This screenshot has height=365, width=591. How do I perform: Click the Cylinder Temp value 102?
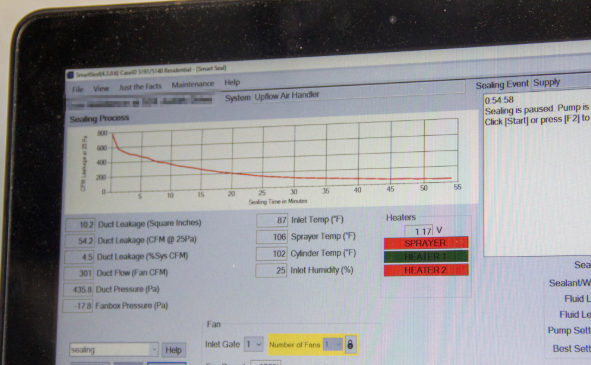(271, 253)
